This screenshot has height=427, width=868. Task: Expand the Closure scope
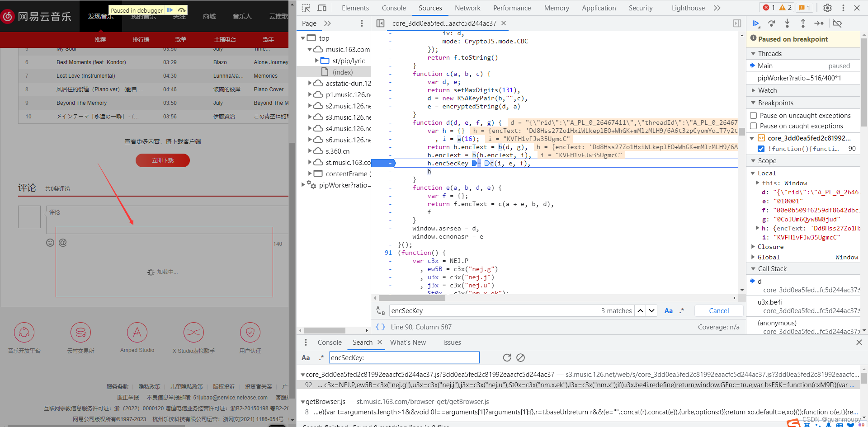pyautogui.click(x=753, y=247)
